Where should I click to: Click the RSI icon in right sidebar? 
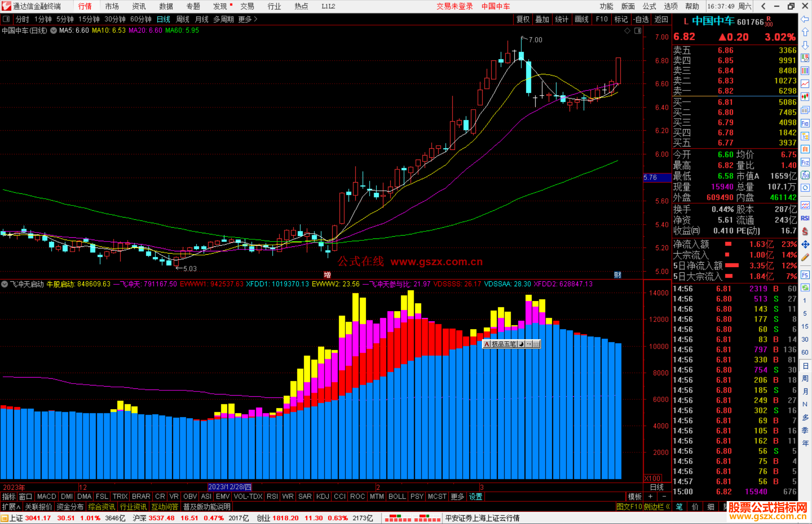[x=805, y=218]
